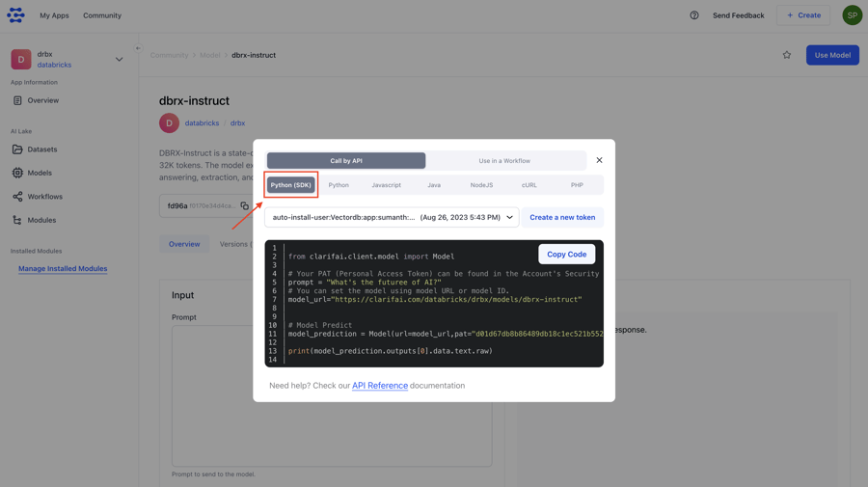Click the Clarifai logo icon
This screenshot has width=868, height=487.
click(15, 15)
